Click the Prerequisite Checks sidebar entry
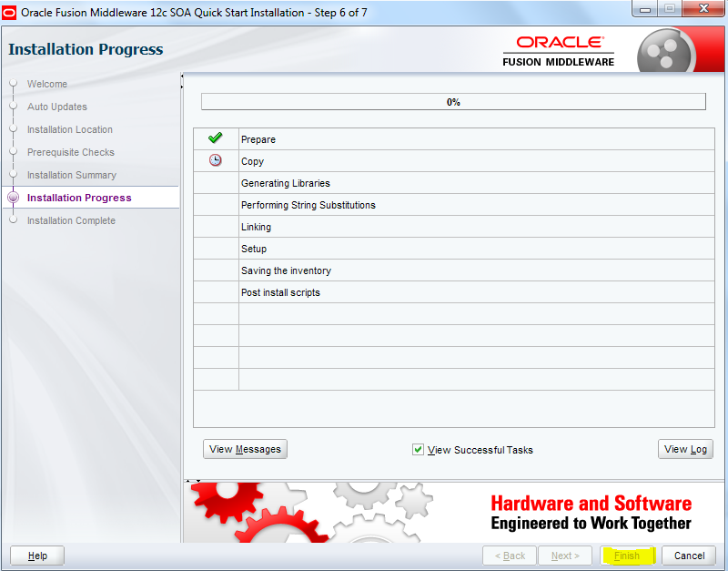Screen dimensions: 728x571 (72, 152)
